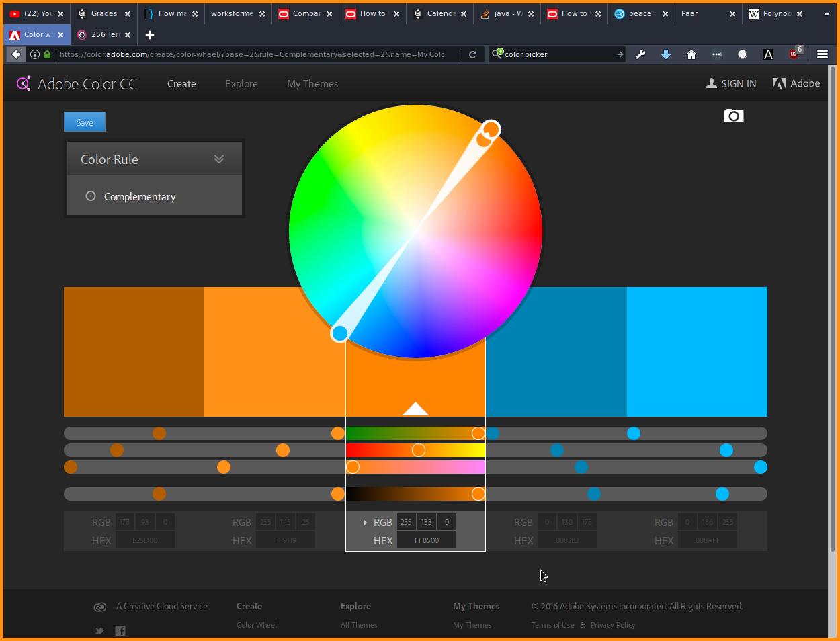The height and width of the screenshot is (641, 840).
Task: Click the blue downloads arrow icon
Action: [x=666, y=54]
